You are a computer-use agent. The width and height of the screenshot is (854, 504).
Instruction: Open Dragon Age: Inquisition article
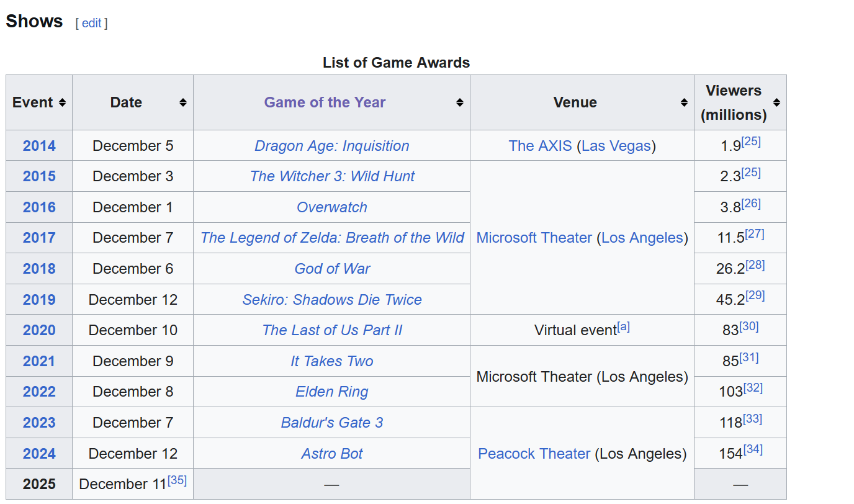click(x=331, y=146)
